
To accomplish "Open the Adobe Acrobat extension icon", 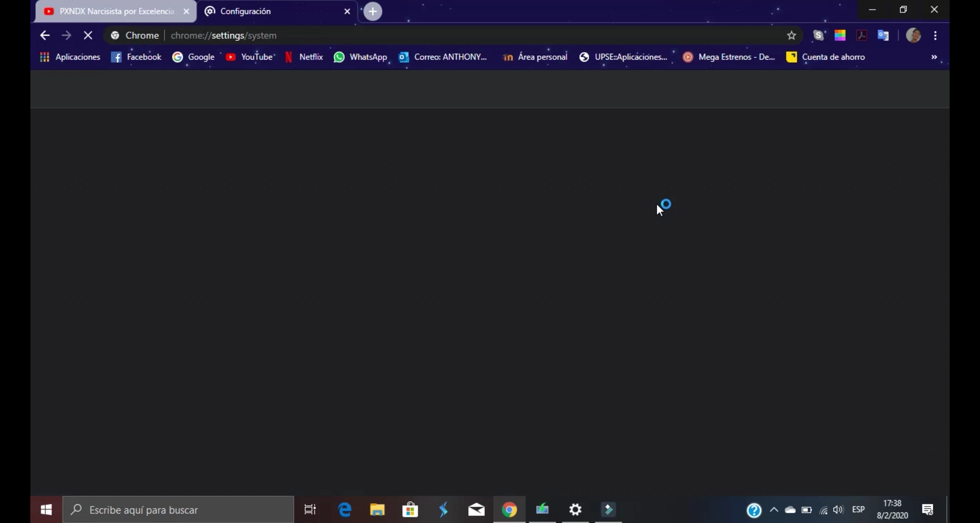I will pos(861,35).
